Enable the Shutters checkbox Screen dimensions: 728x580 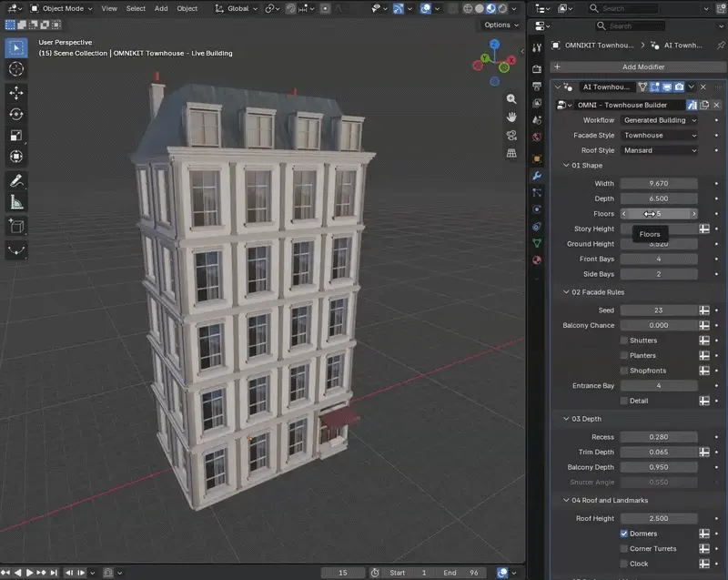click(x=624, y=341)
